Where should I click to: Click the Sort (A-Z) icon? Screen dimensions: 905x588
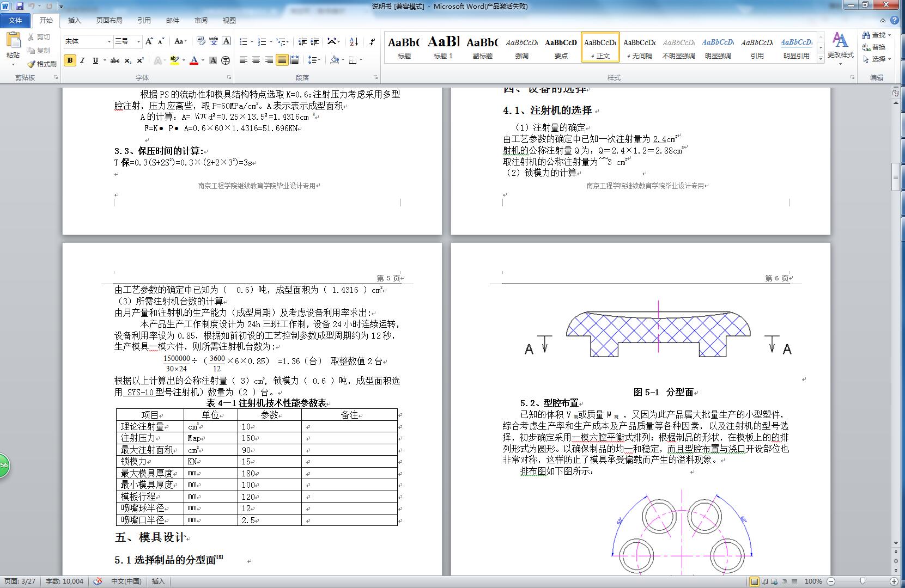pyautogui.click(x=354, y=41)
